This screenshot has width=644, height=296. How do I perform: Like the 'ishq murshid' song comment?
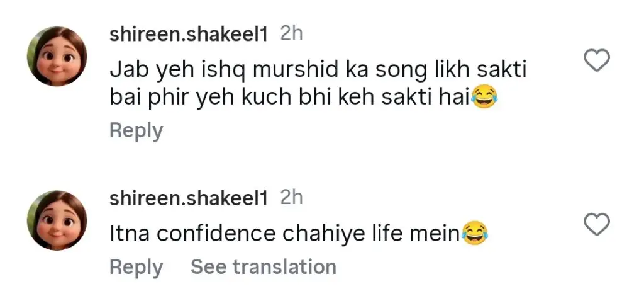[597, 60]
